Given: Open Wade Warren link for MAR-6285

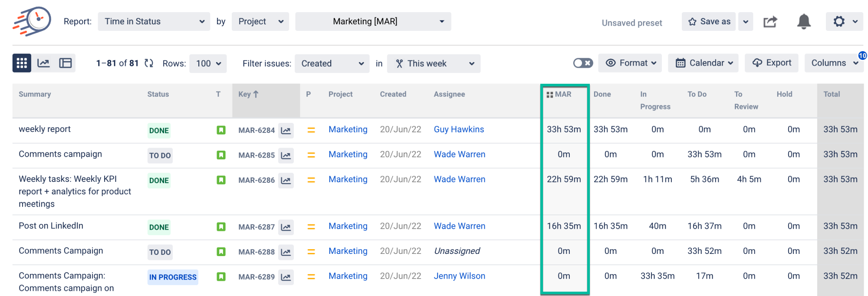Looking at the screenshot, I should [x=460, y=155].
